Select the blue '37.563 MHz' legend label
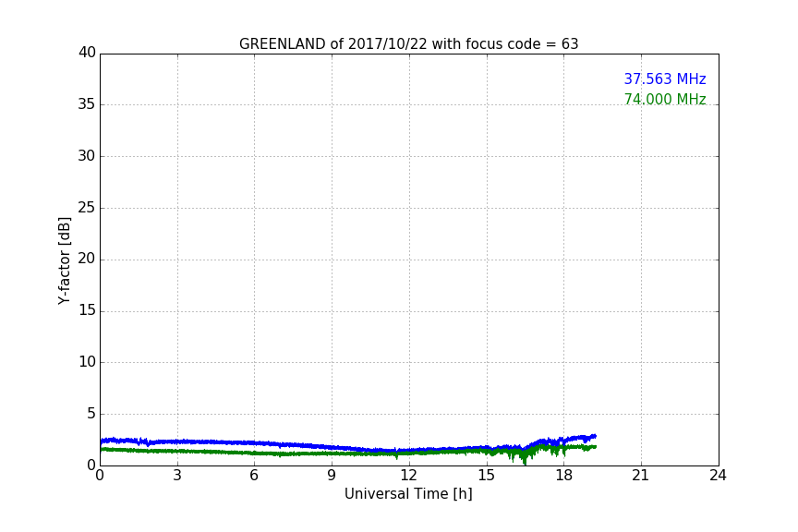This screenshot has width=798, height=532. [665, 79]
